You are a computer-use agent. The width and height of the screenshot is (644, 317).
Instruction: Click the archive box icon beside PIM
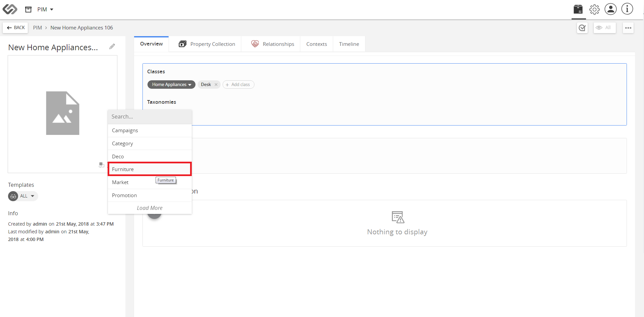[28, 9]
